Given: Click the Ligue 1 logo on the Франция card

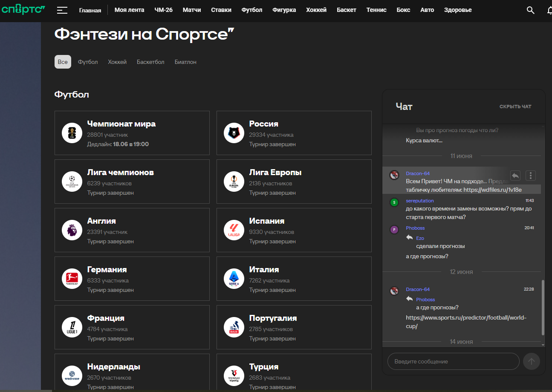Looking at the screenshot, I should (x=72, y=328).
